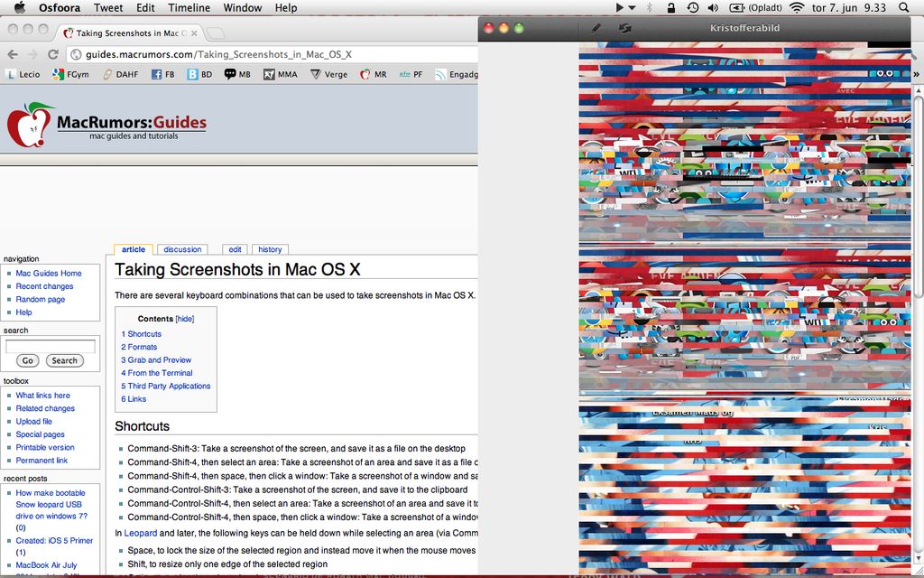Open Recent changes in navigation

pos(44,286)
